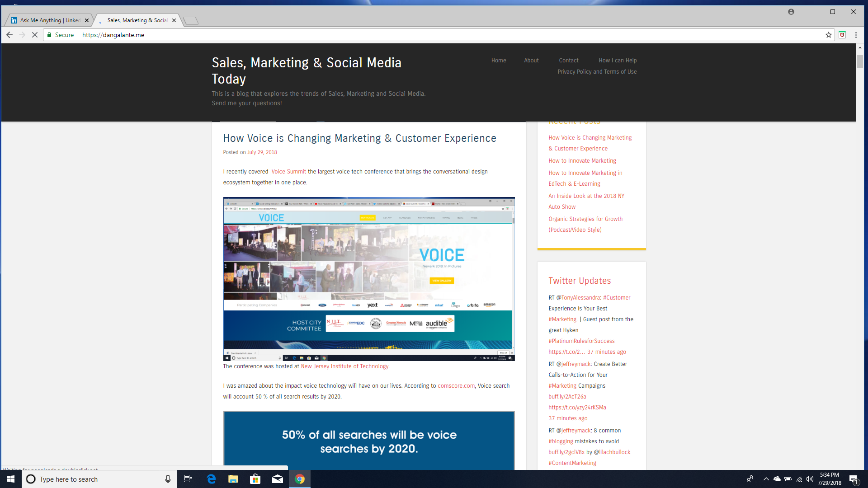Open sidebar How Voice is Changing Marketing link
Screen dimensions: 868x488
pos(590,143)
